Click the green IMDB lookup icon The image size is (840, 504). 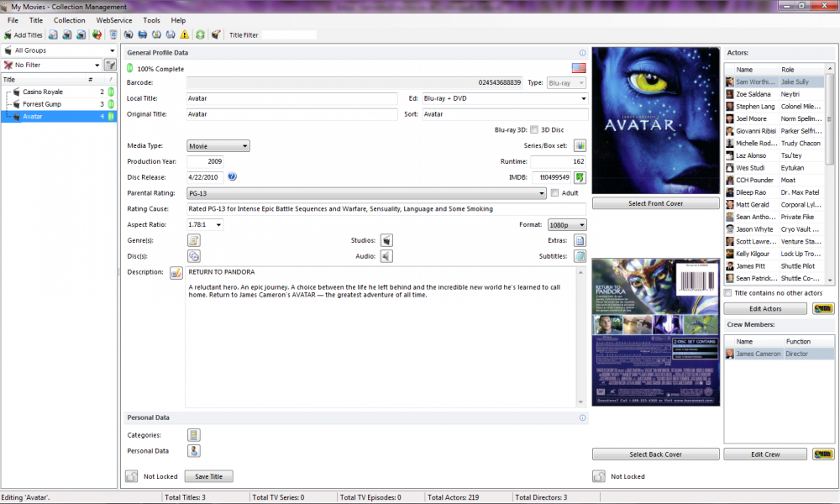click(580, 177)
